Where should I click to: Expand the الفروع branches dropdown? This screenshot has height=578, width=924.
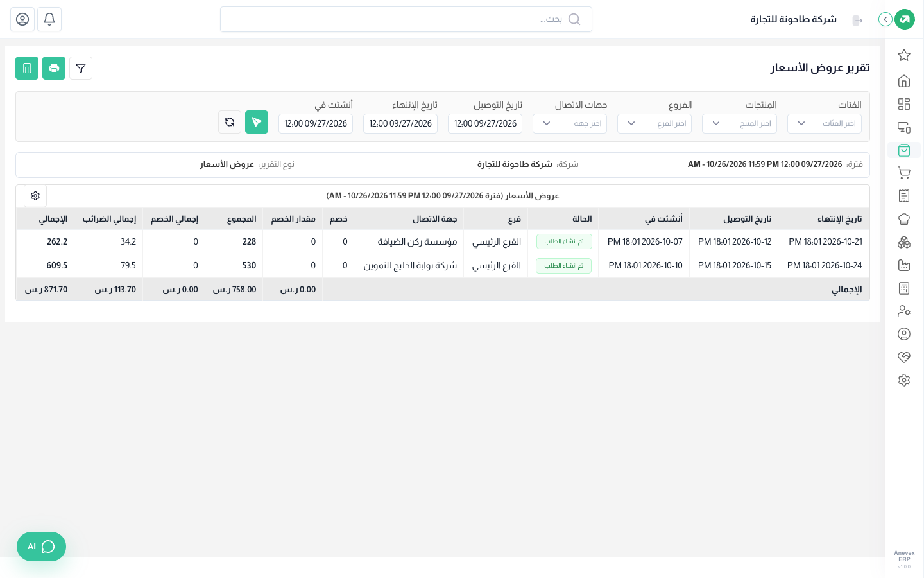point(654,123)
